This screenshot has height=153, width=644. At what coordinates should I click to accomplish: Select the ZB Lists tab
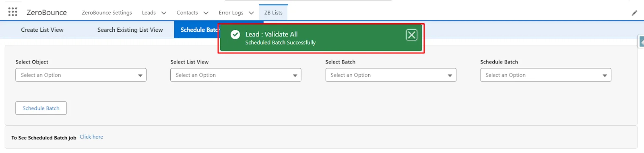pyautogui.click(x=273, y=12)
